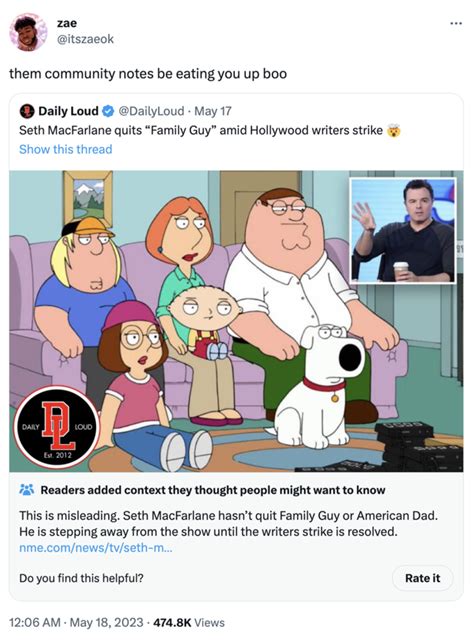This screenshot has height=640, width=474.
Task: Click the zae display name
Action: (67, 23)
